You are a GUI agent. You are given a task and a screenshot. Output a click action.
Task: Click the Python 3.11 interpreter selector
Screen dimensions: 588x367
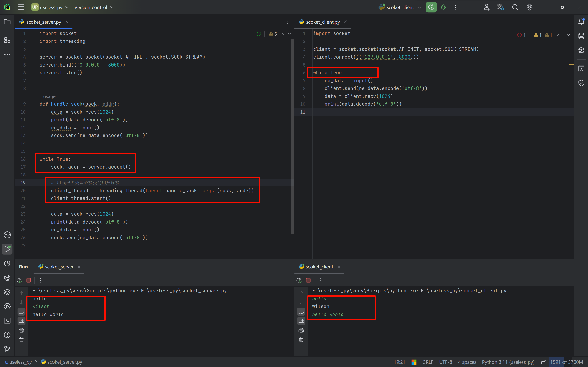click(508, 362)
